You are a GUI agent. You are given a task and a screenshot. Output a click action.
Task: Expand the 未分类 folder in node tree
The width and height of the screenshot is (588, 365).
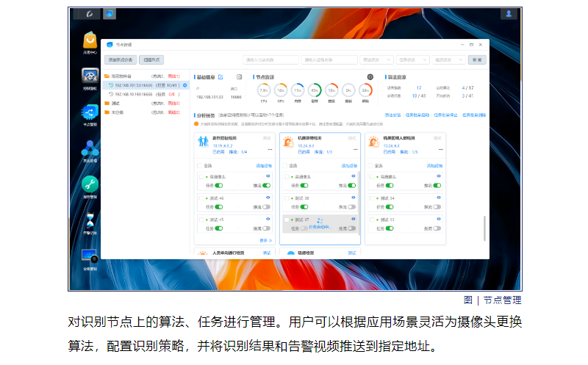coord(107,112)
